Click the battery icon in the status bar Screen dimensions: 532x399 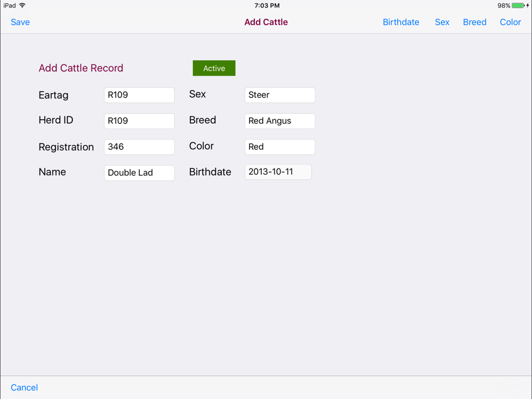(518, 5)
